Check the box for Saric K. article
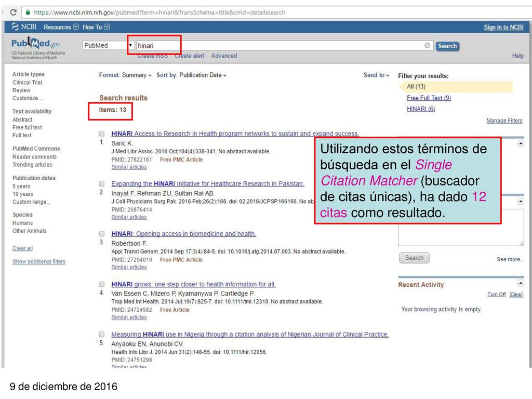The height and width of the screenshot is (399, 532). point(102,134)
